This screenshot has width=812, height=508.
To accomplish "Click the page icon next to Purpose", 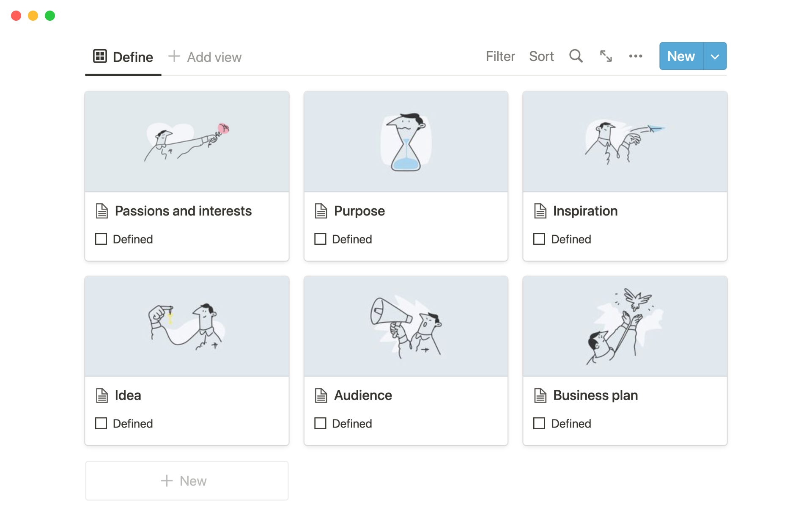I will tap(321, 211).
